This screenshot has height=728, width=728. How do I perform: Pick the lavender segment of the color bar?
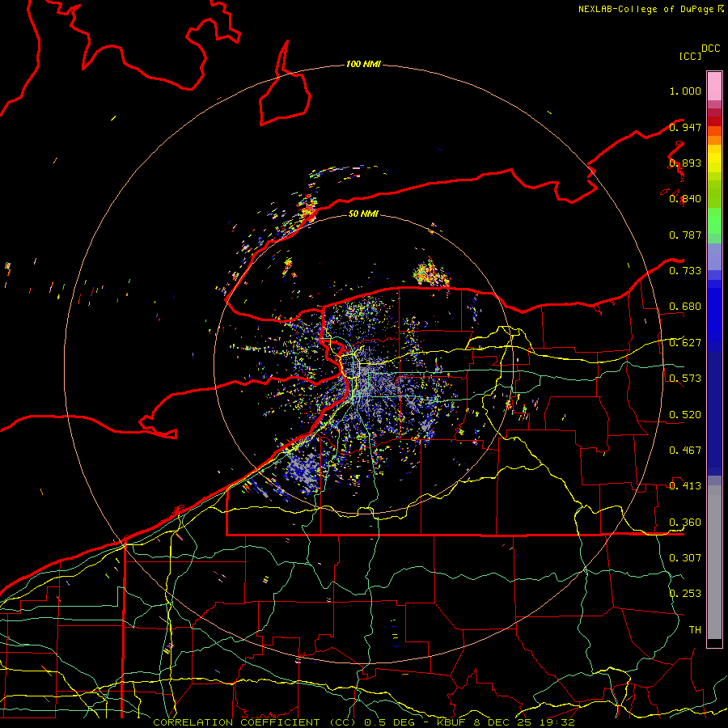pos(714,256)
